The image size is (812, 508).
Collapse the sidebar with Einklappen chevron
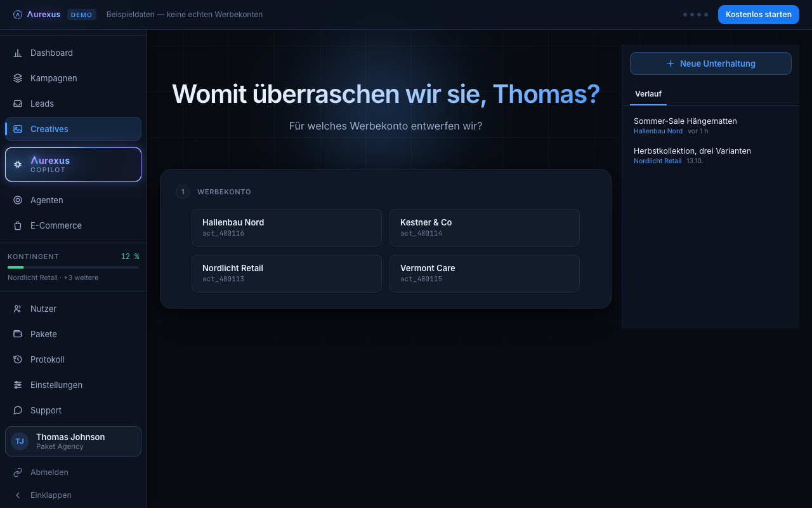18,495
